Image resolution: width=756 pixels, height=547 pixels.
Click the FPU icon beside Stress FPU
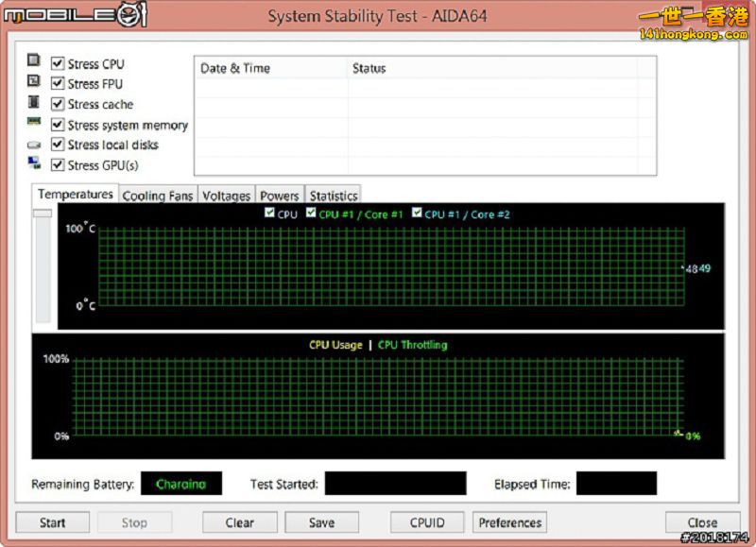(x=34, y=81)
